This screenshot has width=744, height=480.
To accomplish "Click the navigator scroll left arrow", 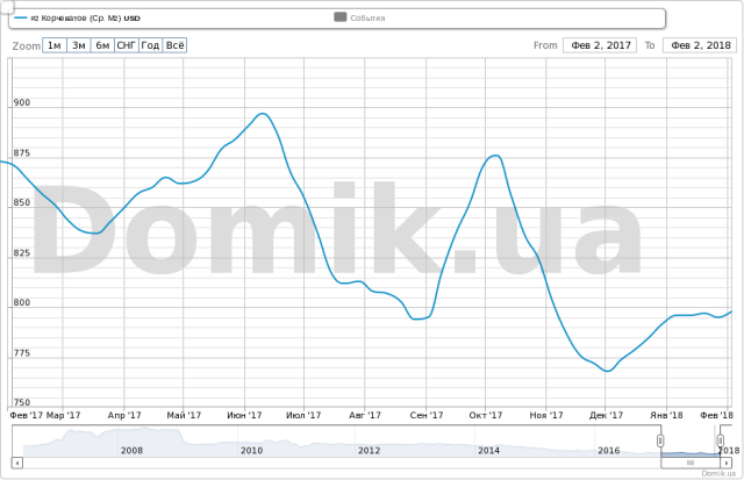I will click(x=17, y=462).
